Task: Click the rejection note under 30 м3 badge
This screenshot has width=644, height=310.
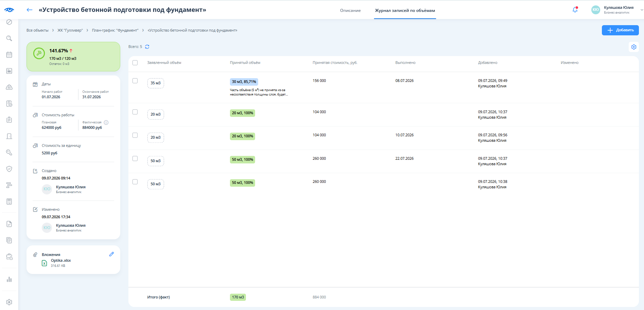Action: pyautogui.click(x=259, y=92)
